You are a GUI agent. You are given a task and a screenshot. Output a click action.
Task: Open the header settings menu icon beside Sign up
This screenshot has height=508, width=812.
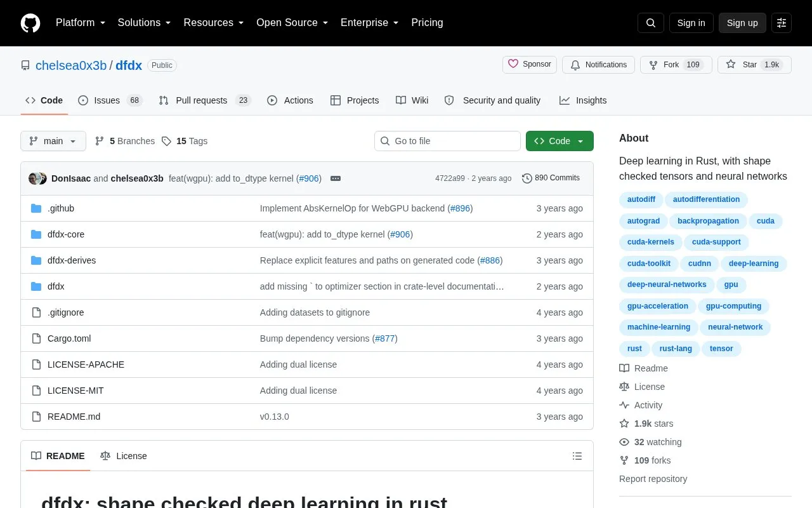782,23
